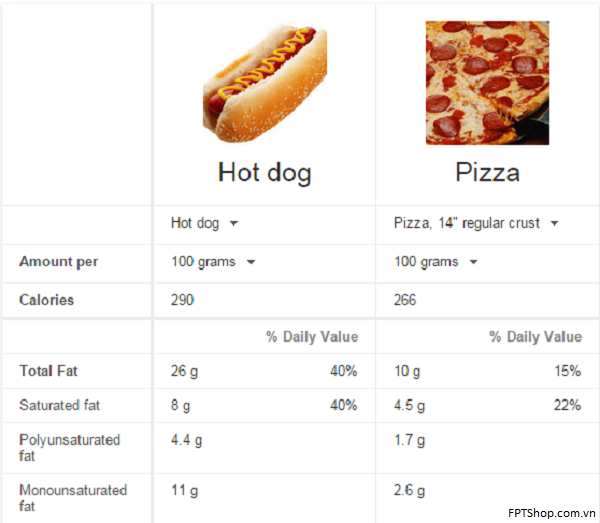Select the Pizza heading title
600x523 pixels.
pyautogui.click(x=488, y=172)
